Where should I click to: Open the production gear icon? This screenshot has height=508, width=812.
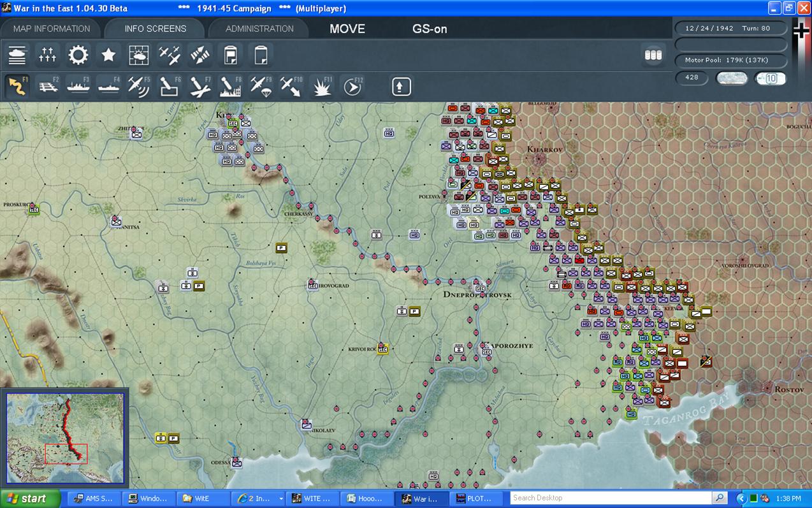[78, 55]
